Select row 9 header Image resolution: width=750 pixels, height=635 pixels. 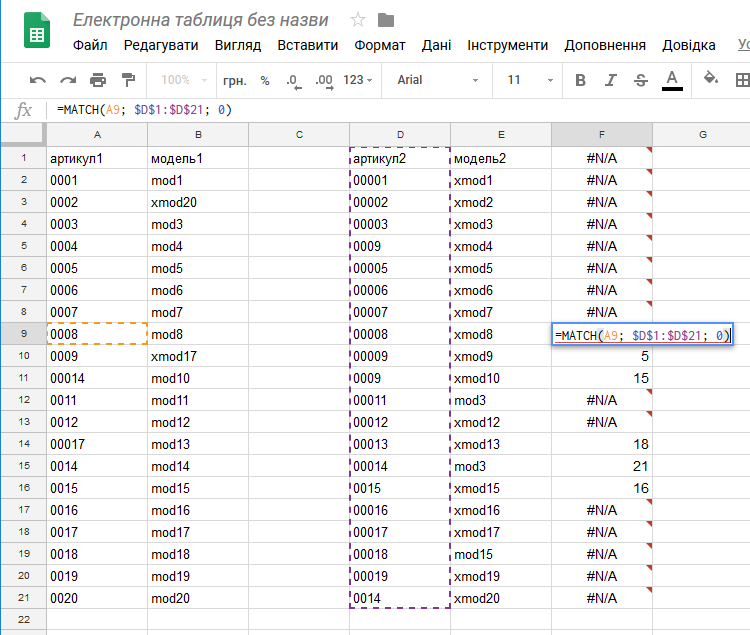coord(23,333)
